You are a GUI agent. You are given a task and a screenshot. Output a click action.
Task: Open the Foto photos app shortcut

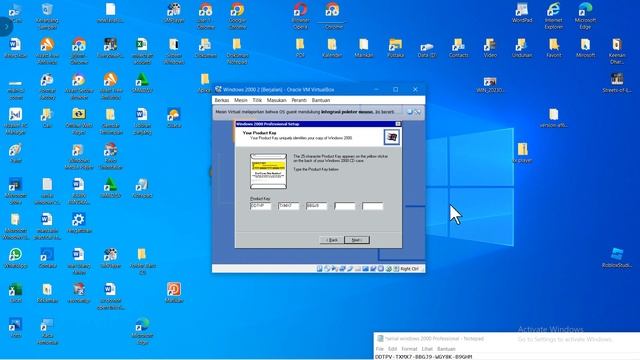pos(16,328)
